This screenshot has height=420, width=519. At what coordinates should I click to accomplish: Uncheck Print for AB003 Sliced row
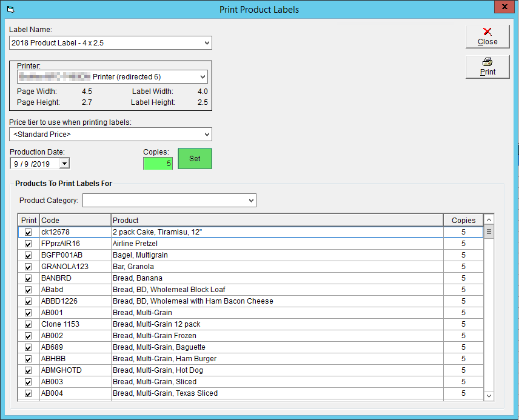coord(28,382)
